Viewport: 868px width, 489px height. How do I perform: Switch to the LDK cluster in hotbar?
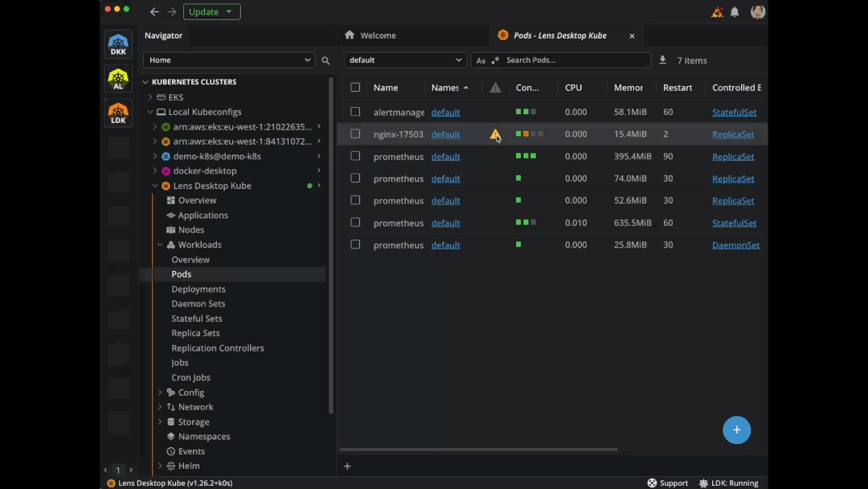click(118, 113)
